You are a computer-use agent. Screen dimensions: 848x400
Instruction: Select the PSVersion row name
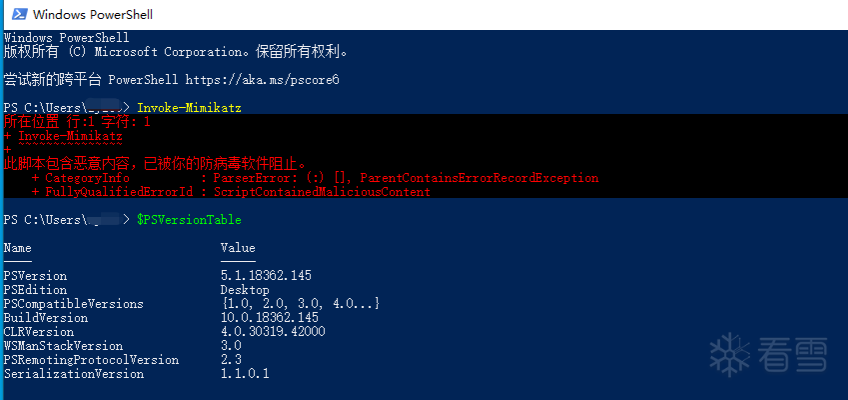pyautogui.click(x=35, y=276)
